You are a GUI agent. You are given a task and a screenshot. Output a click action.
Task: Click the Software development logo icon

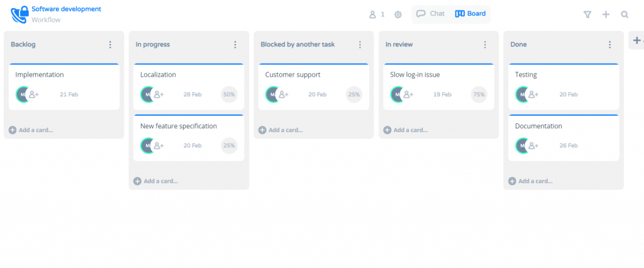[19, 14]
